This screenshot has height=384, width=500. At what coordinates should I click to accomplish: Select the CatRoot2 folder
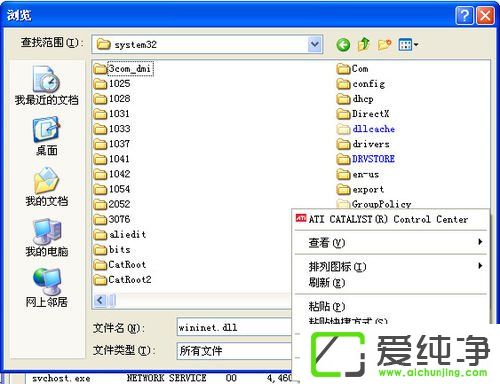(123, 280)
